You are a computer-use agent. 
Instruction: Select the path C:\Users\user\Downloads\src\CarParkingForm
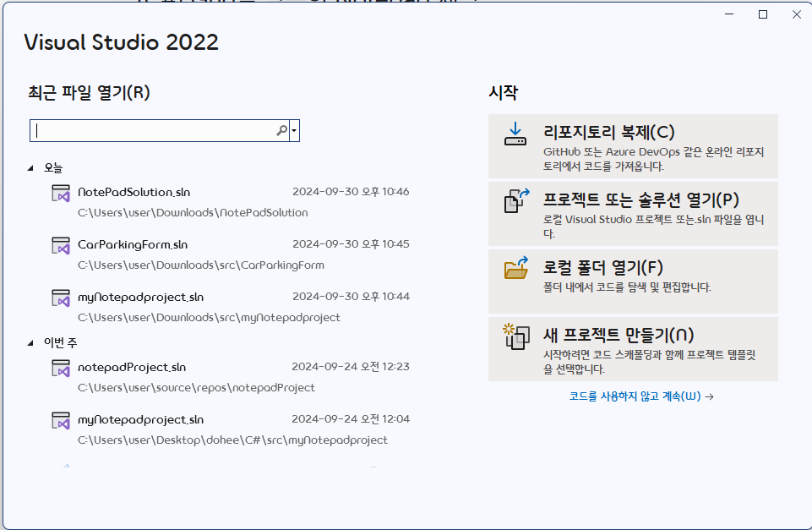[201, 265]
